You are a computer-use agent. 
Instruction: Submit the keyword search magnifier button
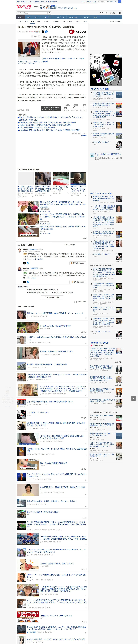49,13
